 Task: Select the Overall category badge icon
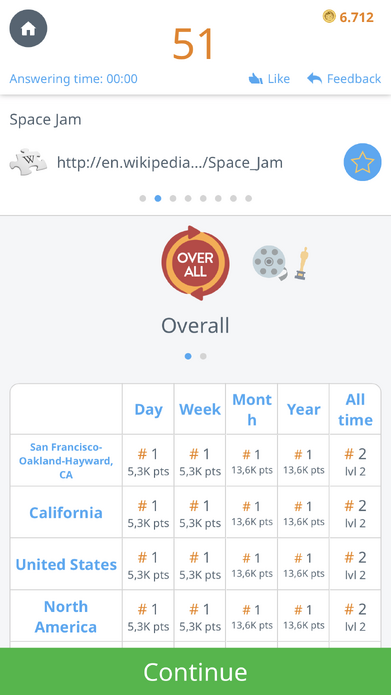(x=195, y=263)
